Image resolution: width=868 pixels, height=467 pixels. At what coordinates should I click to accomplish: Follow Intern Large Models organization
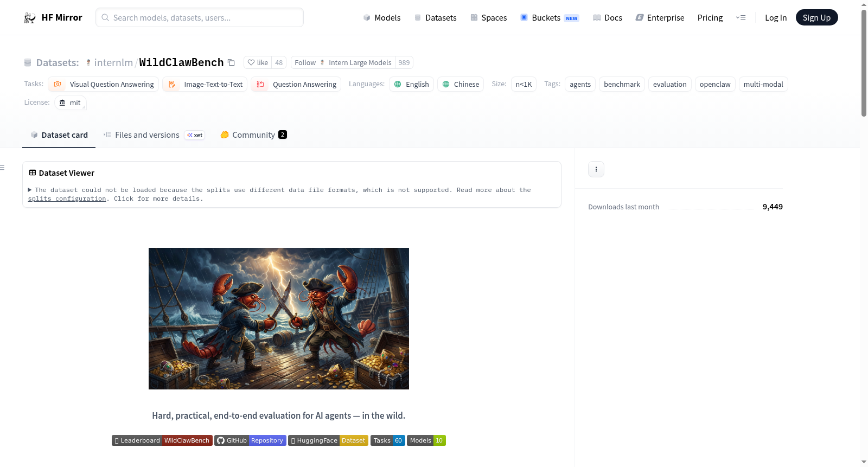343,62
